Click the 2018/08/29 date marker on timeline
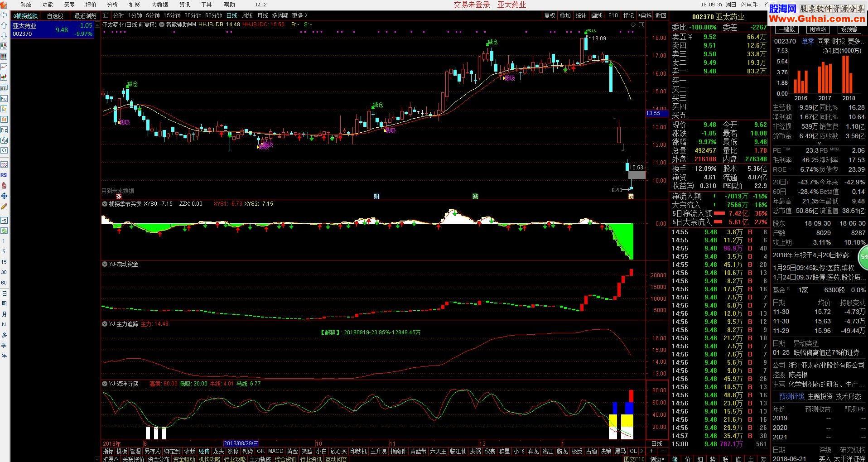Viewport: 868px width, 462px height. click(x=241, y=443)
